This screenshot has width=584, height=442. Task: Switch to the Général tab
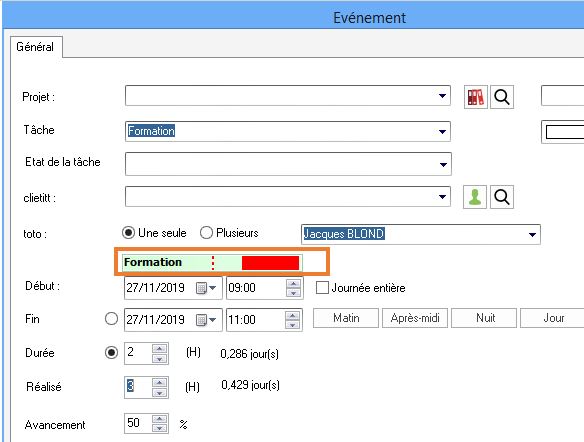(35, 47)
